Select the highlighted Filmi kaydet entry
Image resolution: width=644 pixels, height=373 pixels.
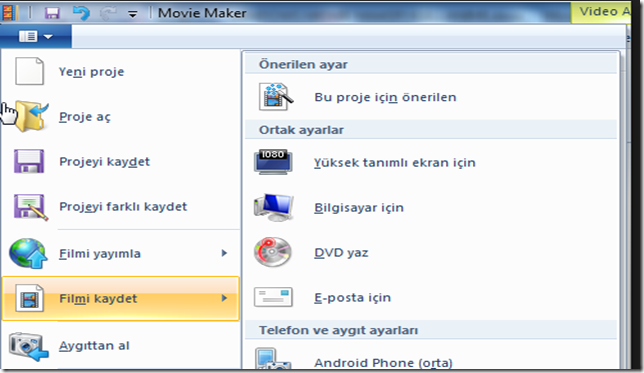pyautogui.click(x=121, y=298)
